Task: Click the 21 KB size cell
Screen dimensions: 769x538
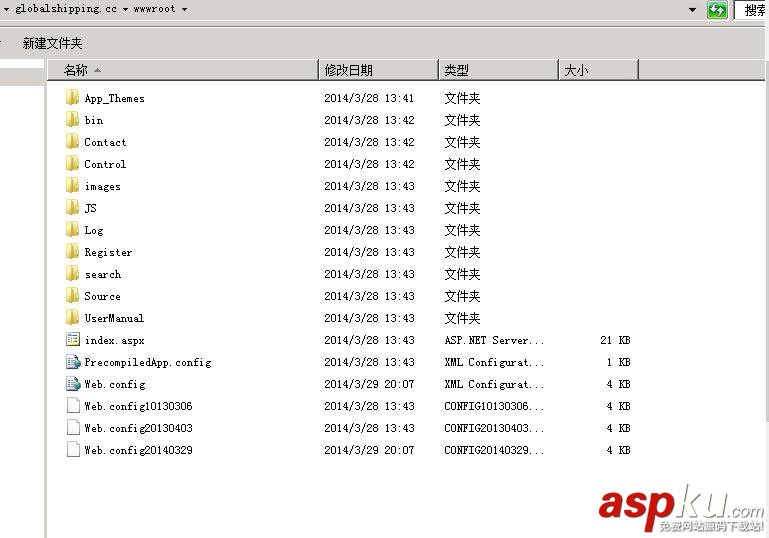Action: click(615, 340)
